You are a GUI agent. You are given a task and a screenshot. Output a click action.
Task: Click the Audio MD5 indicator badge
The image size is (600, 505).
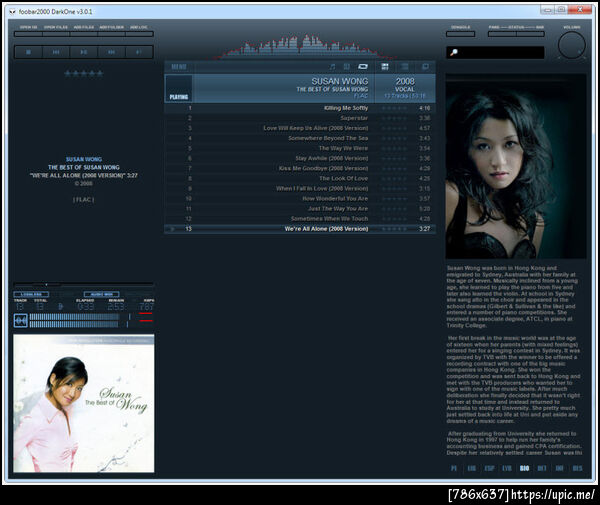[102, 294]
